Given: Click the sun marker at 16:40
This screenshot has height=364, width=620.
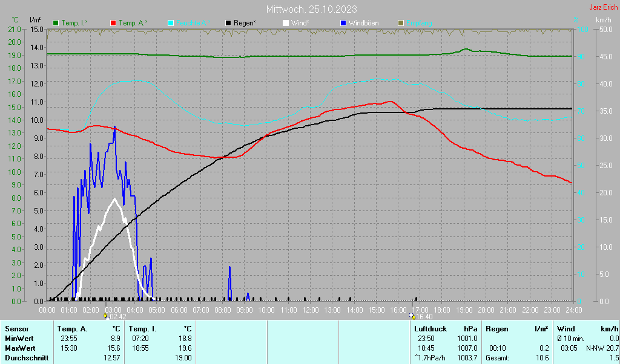Looking at the screenshot, I should [x=412, y=316].
